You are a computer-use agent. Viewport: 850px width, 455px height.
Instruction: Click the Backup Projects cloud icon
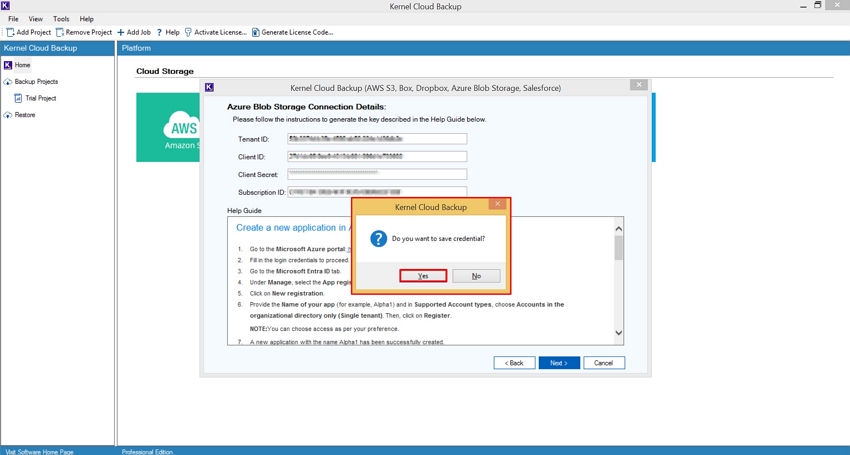coord(8,82)
